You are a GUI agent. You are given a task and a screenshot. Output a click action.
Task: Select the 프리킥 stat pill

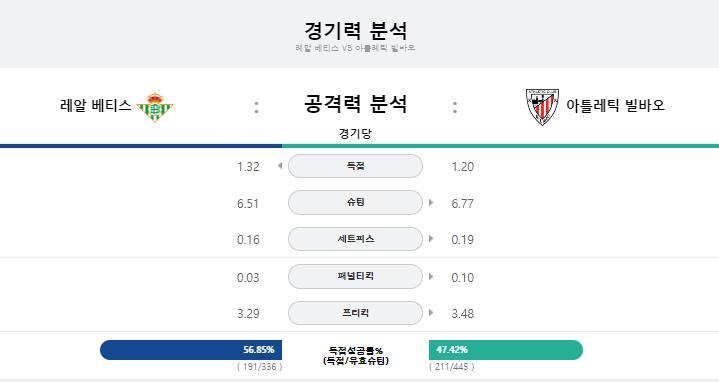click(x=355, y=313)
